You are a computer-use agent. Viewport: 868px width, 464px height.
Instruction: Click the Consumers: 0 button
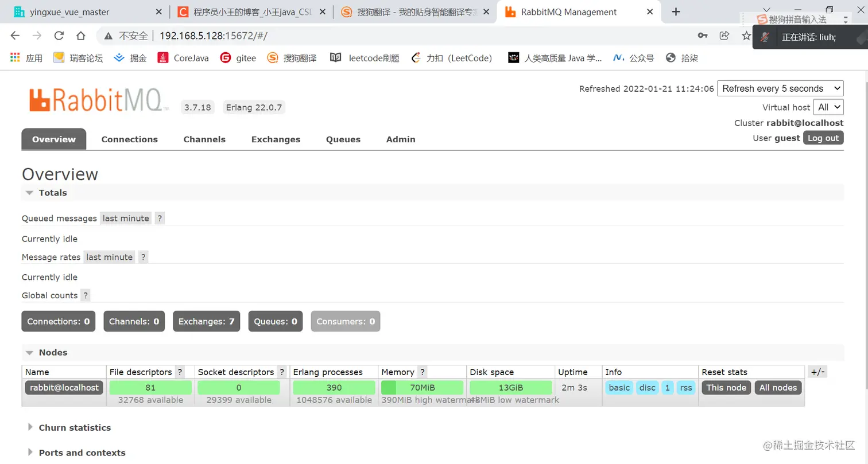point(346,321)
